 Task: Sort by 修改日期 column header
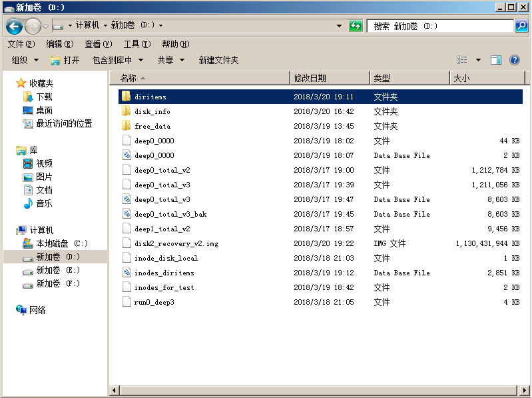(330, 78)
